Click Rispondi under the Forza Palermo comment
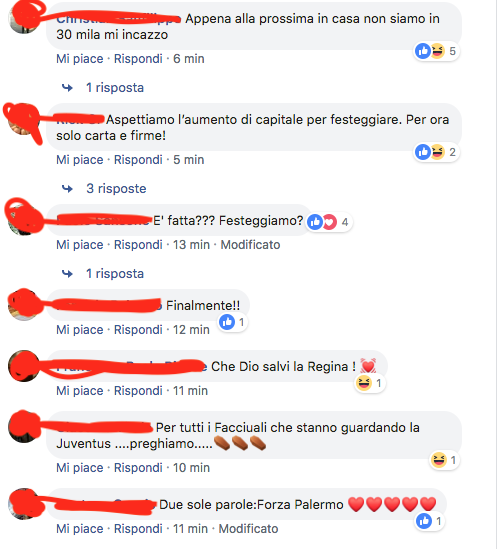 point(138,528)
